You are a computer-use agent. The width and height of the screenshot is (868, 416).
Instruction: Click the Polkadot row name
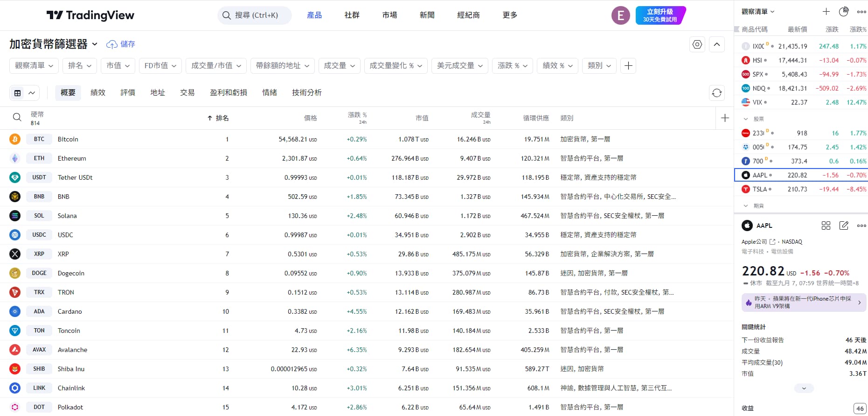click(x=70, y=407)
